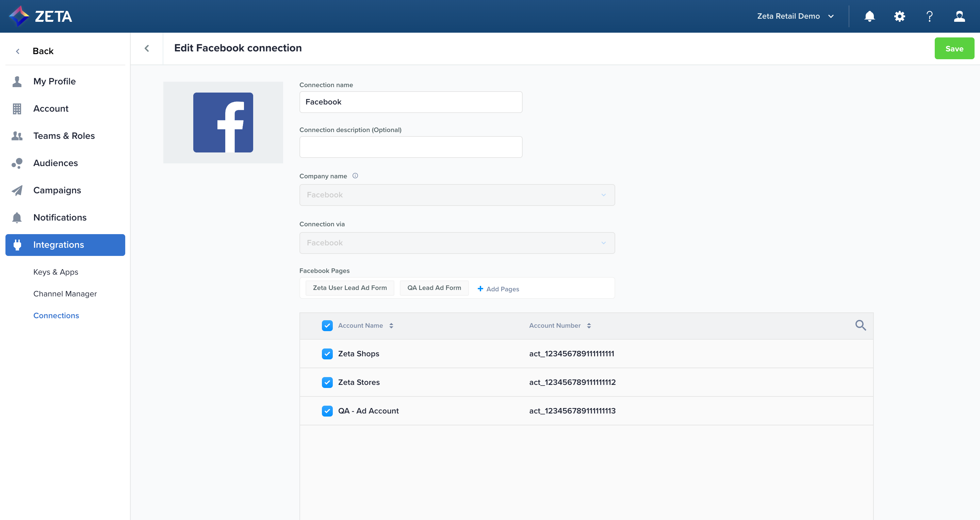The image size is (980, 520).
Task: Click the search icon in accounts table
Action: [860, 325]
